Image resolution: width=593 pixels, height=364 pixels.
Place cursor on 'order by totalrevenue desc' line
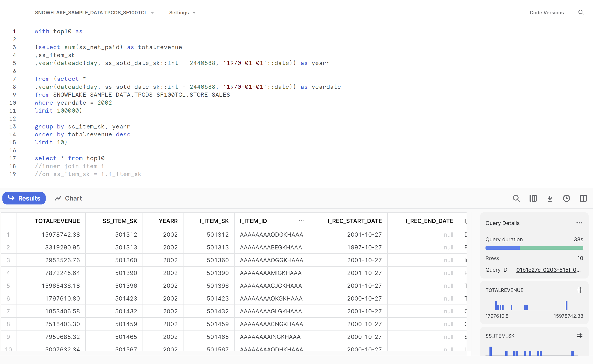(x=83, y=135)
